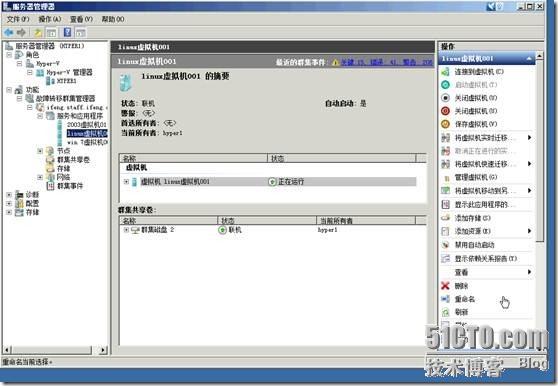This screenshot has width=558, height=386.
Task: Open the 将虚拟机快速迁移 submenu arrow
Action: coord(529,164)
